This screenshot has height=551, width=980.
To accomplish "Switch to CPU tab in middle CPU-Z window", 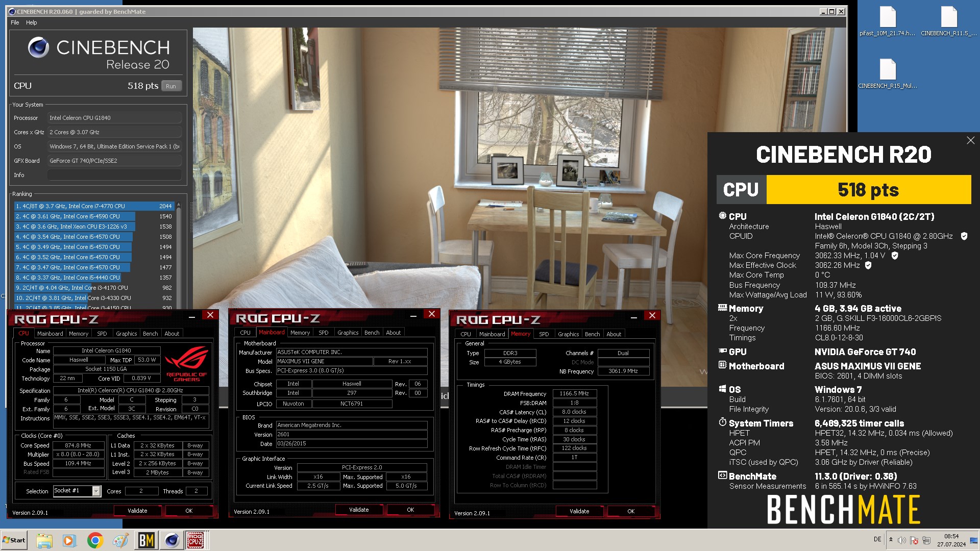I will [245, 333].
